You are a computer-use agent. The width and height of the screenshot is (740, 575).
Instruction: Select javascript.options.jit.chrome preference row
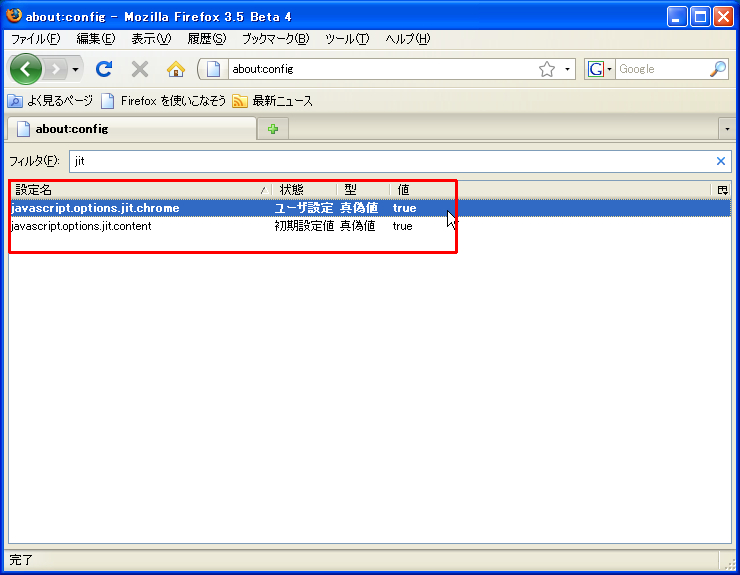tap(370, 208)
